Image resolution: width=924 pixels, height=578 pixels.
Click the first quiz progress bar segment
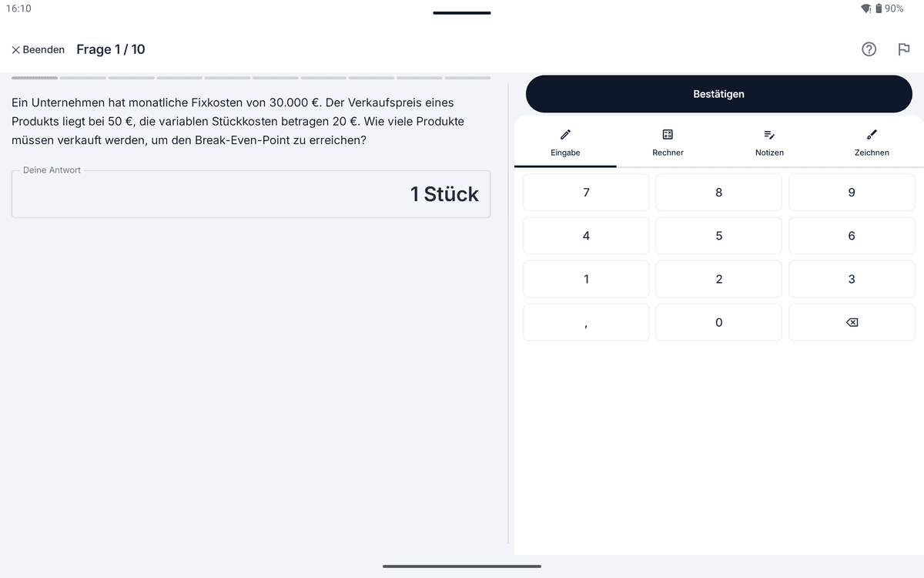pos(35,78)
